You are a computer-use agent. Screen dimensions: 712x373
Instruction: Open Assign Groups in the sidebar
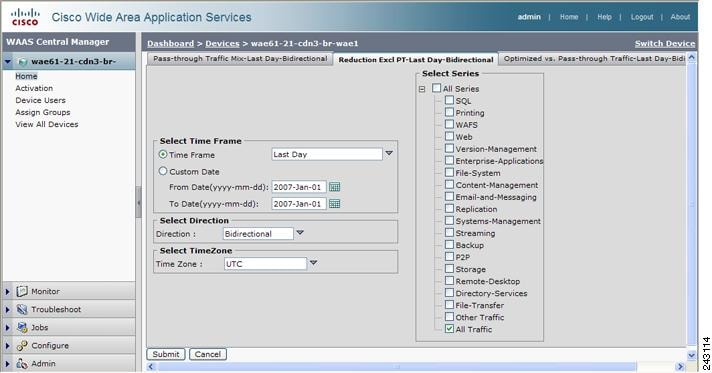point(43,112)
